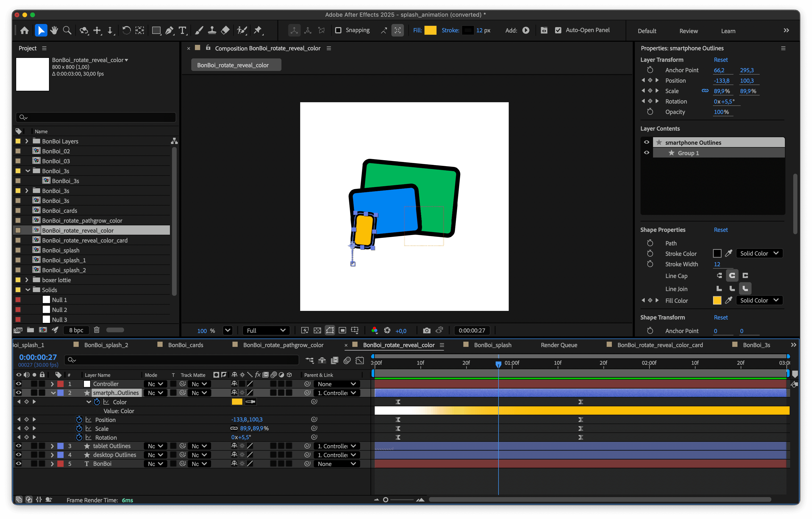Hide the Controller layer via eye icon
Screen dimensions: 812x519
point(19,384)
